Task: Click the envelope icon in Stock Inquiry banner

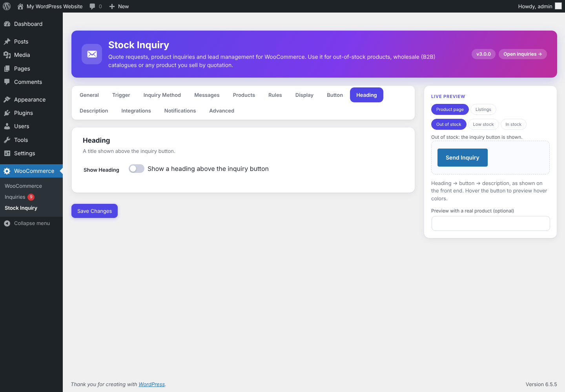Action: click(92, 54)
